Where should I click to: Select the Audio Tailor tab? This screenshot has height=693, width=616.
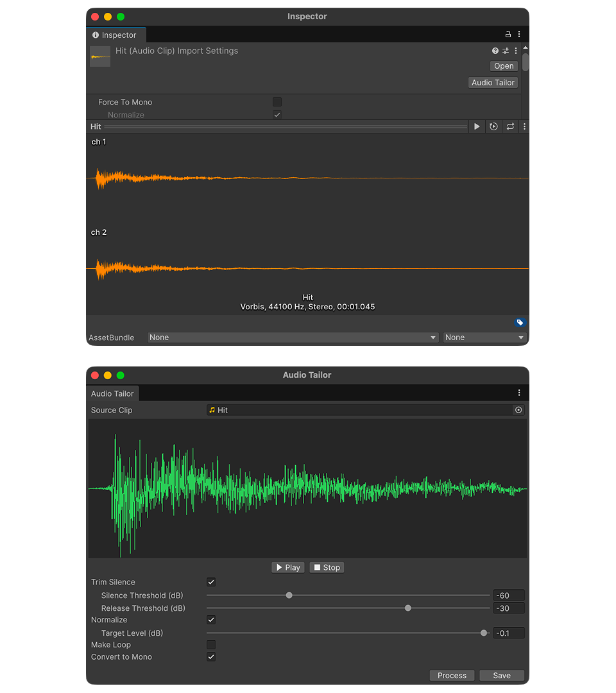pos(112,393)
